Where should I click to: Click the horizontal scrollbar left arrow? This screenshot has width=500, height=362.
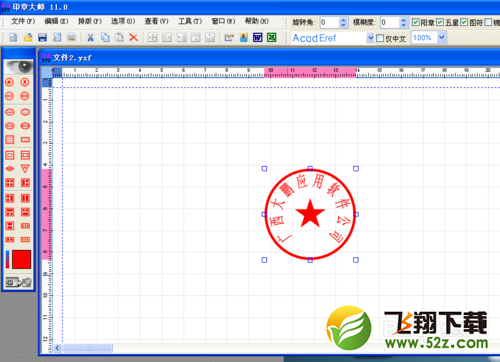[57, 348]
